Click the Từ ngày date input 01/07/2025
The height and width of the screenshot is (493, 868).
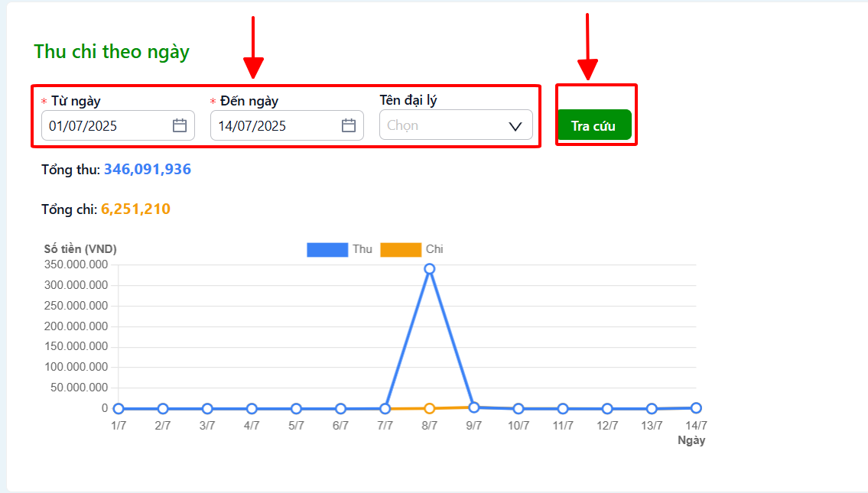point(118,125)
